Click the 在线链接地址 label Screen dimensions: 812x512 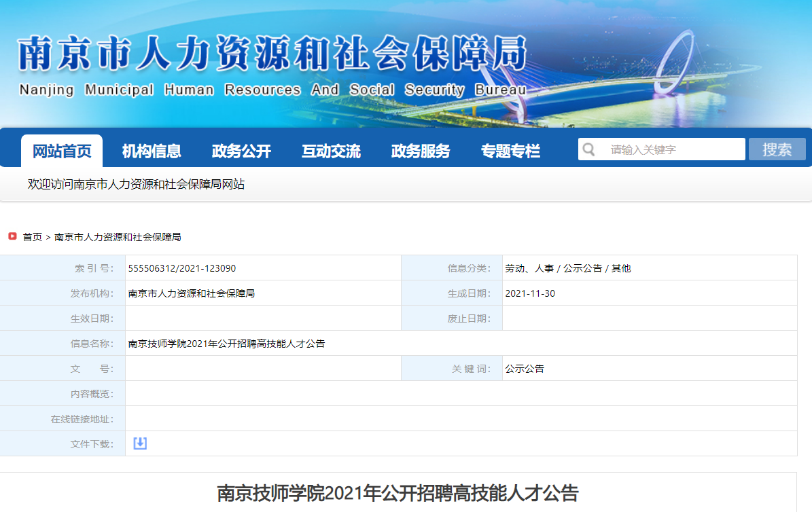(x=82, y=419)
